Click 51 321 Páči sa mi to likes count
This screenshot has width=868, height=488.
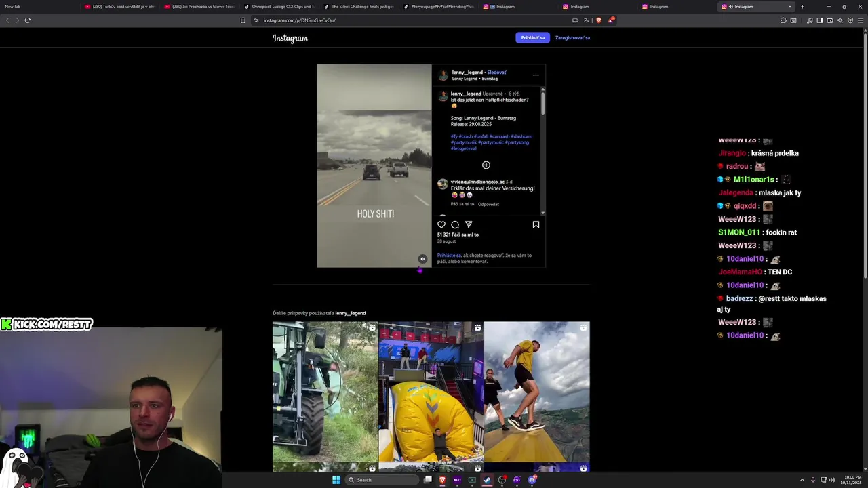pos(458,235)
